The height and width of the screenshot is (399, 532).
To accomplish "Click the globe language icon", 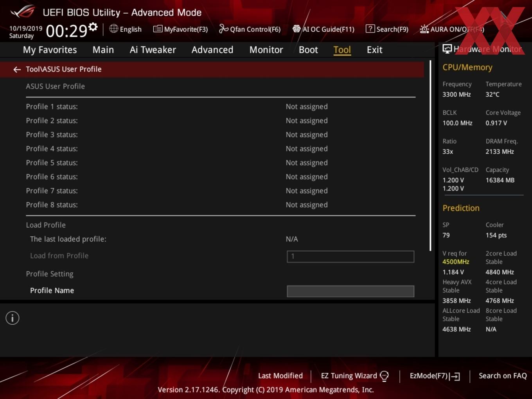I will 113,29.
